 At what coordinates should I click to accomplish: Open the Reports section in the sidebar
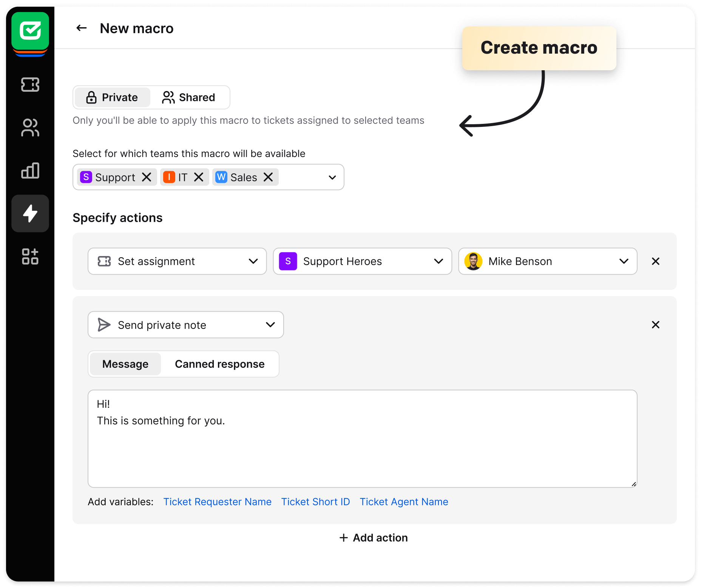tap(30, 171)
